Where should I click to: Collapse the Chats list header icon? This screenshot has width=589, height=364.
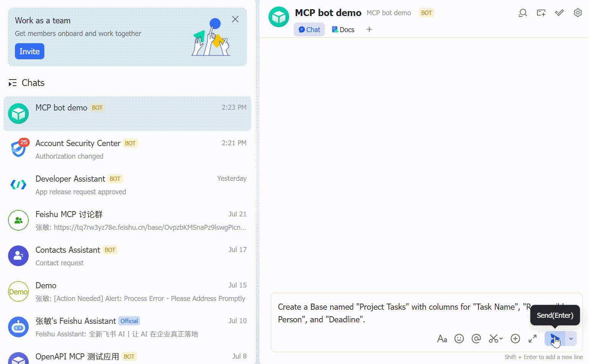[13, 83]
